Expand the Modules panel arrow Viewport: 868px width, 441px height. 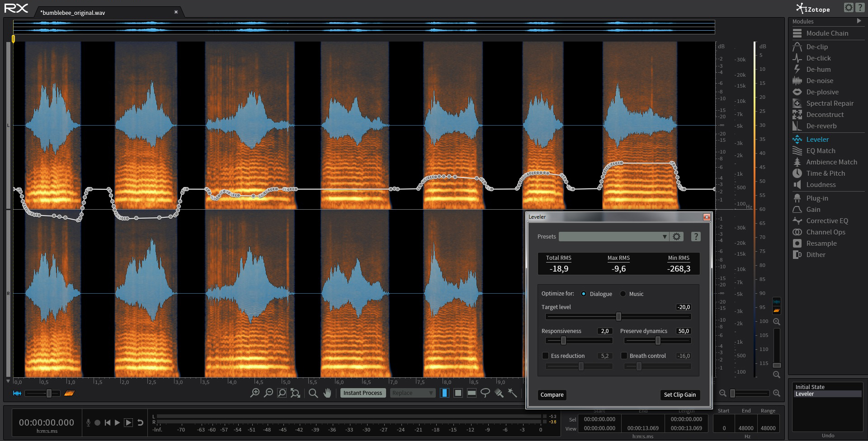[x=859, y=21]
